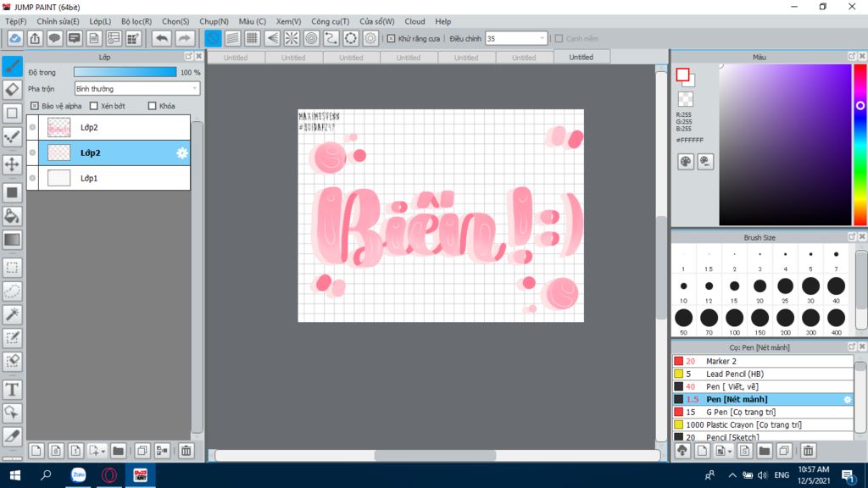The height and width of the screenshot is (488, 868).
Task: Select the Marker 2 brush
Action: (763, 361)
